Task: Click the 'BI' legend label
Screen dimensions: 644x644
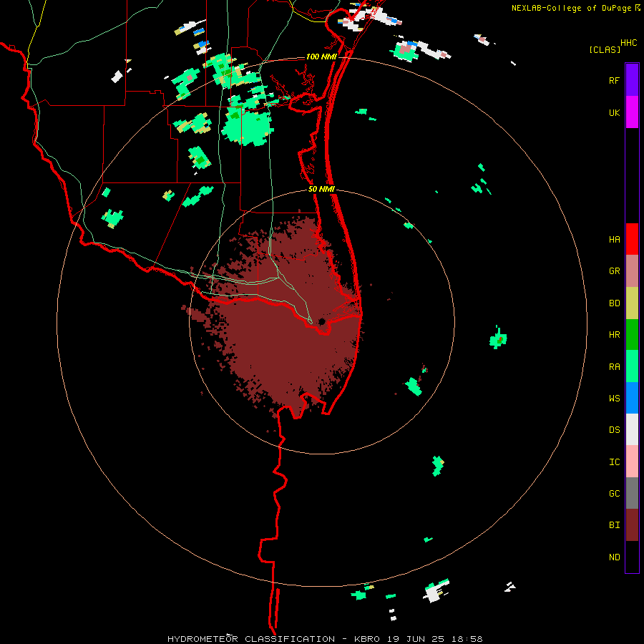Action: (614, 525)
